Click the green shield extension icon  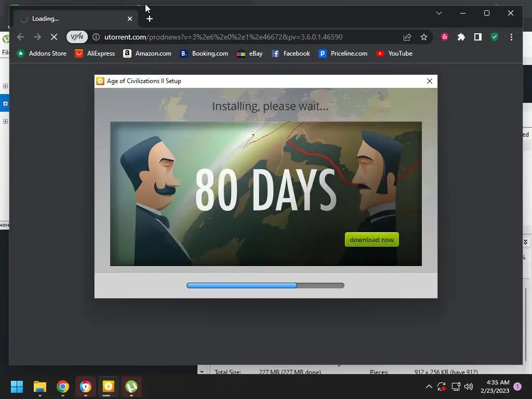coord(495,37)
